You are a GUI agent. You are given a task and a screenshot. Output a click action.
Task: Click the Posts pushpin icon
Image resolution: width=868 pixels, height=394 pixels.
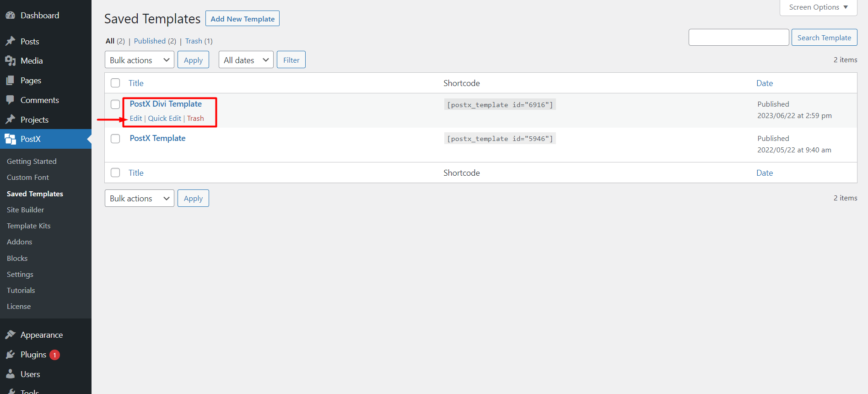pyautogui.click(x=10, y=42)
